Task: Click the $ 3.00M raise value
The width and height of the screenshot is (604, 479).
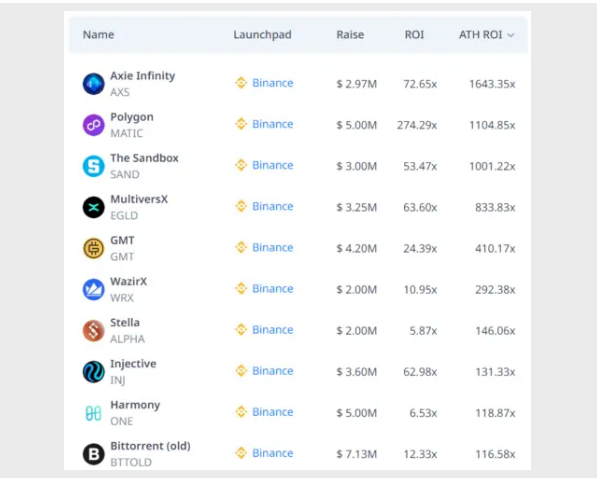Action: coord(357,166)
